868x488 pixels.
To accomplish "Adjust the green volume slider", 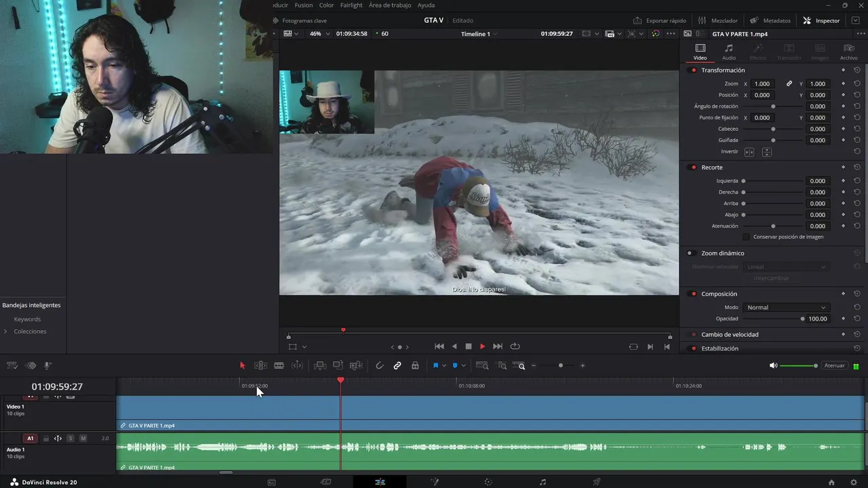I will coord(799,366).
